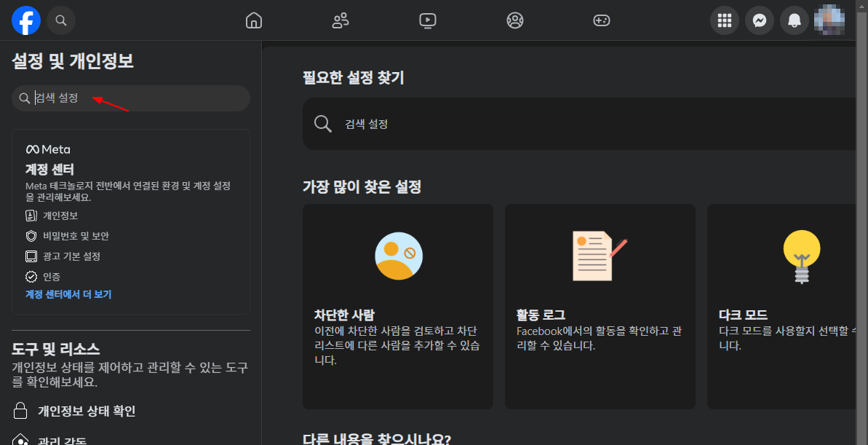Click the 설정 및 개인정보 title
The image size is (868, 445).
click(73, 61)
